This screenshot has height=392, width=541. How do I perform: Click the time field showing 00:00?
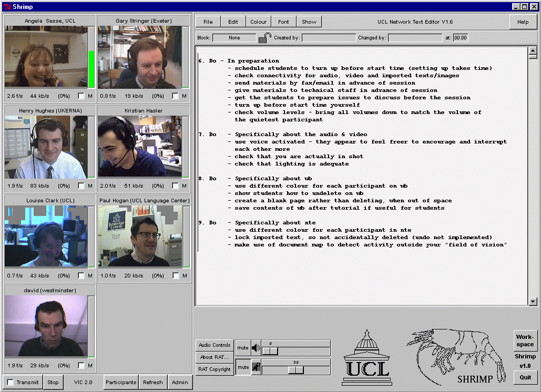461,38
